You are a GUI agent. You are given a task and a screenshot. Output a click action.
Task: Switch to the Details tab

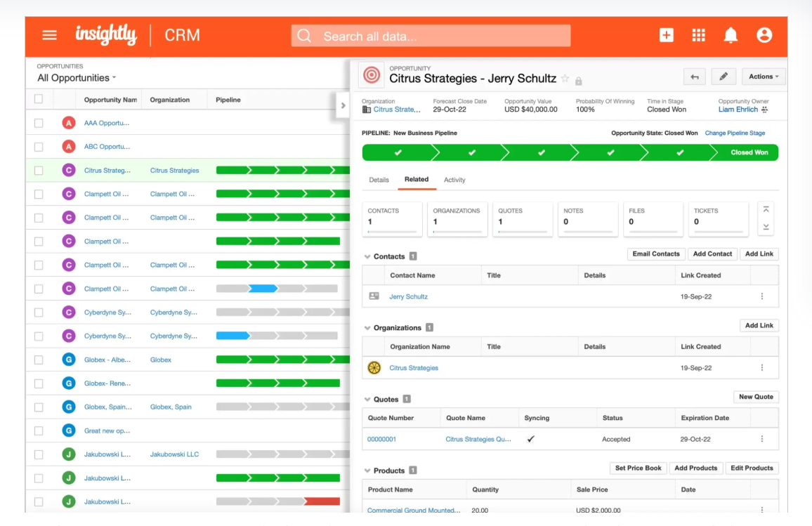click(x=379, y=180)
